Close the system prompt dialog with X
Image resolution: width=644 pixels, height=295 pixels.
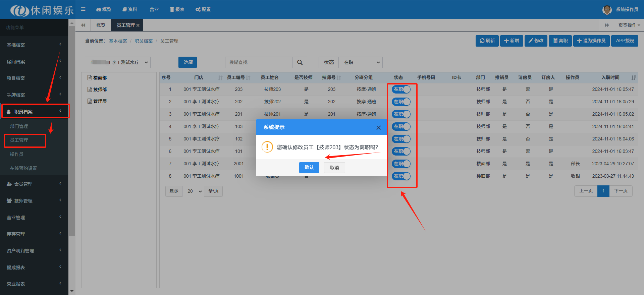point(378,128)
